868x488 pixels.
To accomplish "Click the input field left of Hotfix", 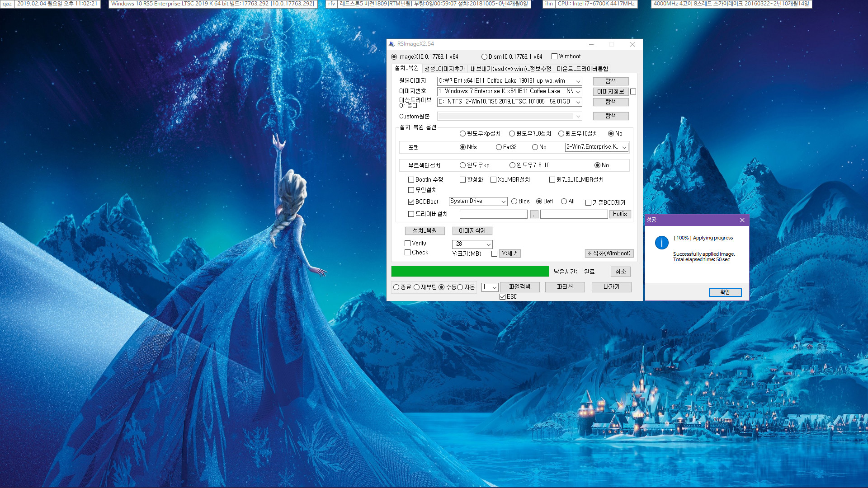I will 574,214.
